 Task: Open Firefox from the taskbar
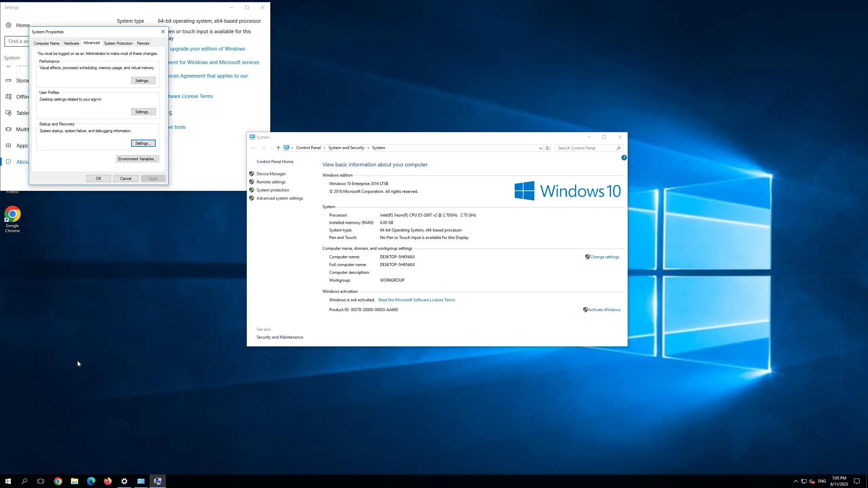(x=107, y=481)
